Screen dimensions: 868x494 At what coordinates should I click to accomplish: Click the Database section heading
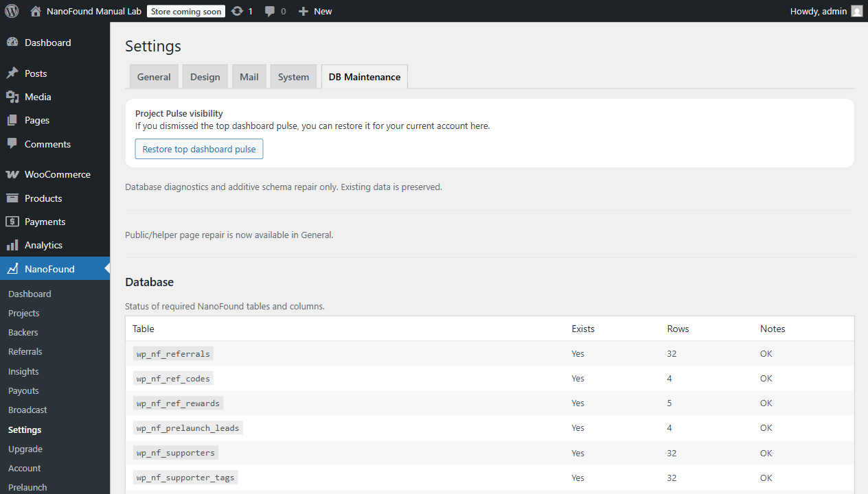coord(149,282)
